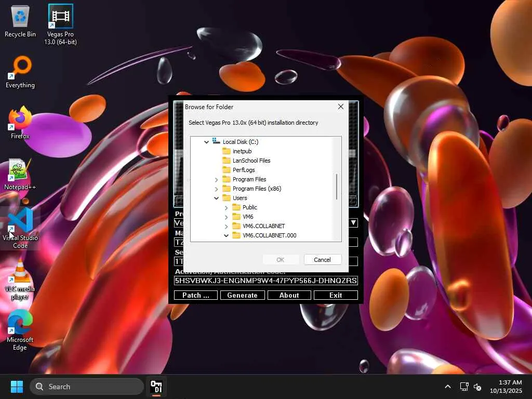532x399 pixels.
Task: Open the Windows Start menu
Action: click(x=17, y=387)
